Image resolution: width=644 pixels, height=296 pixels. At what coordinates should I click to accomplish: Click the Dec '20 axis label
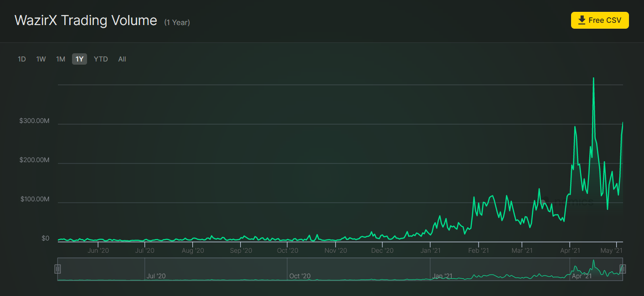tap(382, 250)
